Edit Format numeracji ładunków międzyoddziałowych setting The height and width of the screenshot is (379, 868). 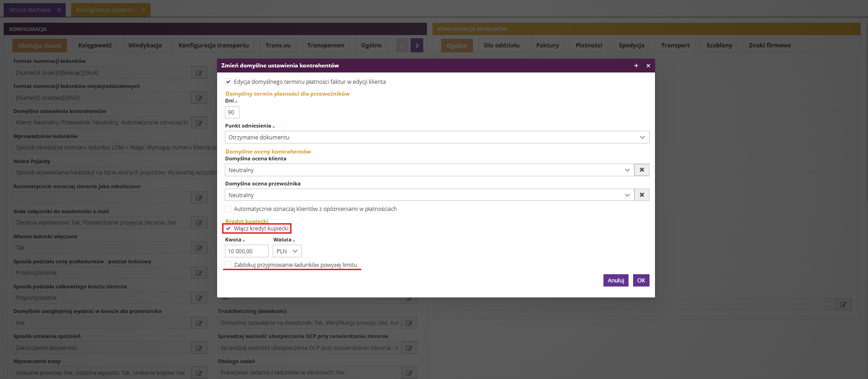[199, 98]
